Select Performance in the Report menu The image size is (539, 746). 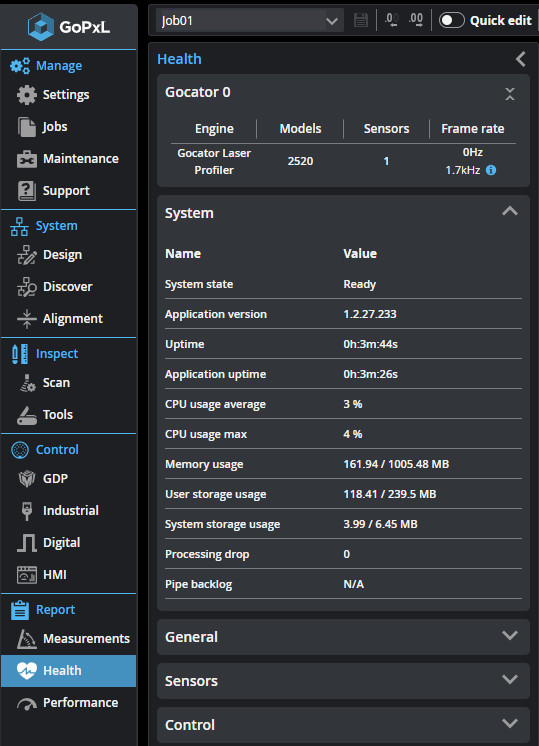tap(68, 702)
